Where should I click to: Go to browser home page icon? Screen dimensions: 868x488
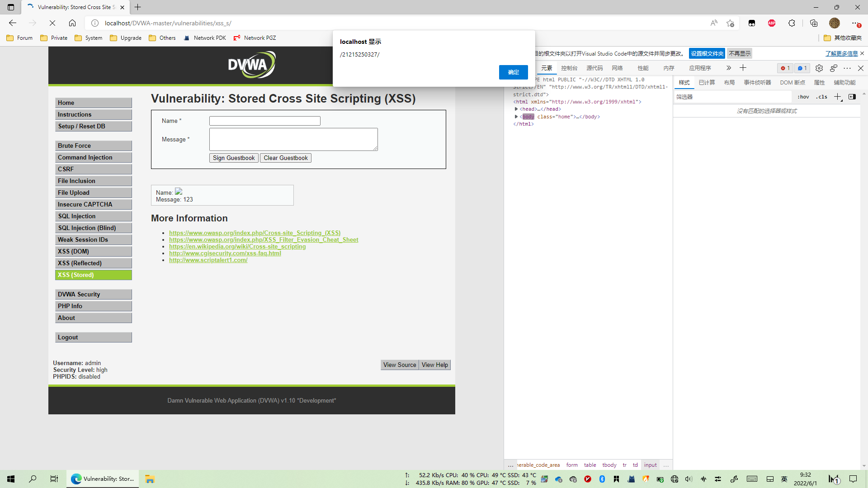point(72,23)
